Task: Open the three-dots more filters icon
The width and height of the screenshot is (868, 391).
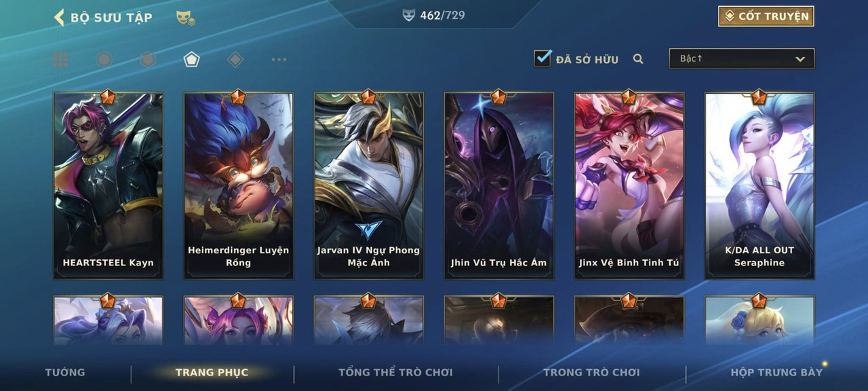Action: click(279, 60)
